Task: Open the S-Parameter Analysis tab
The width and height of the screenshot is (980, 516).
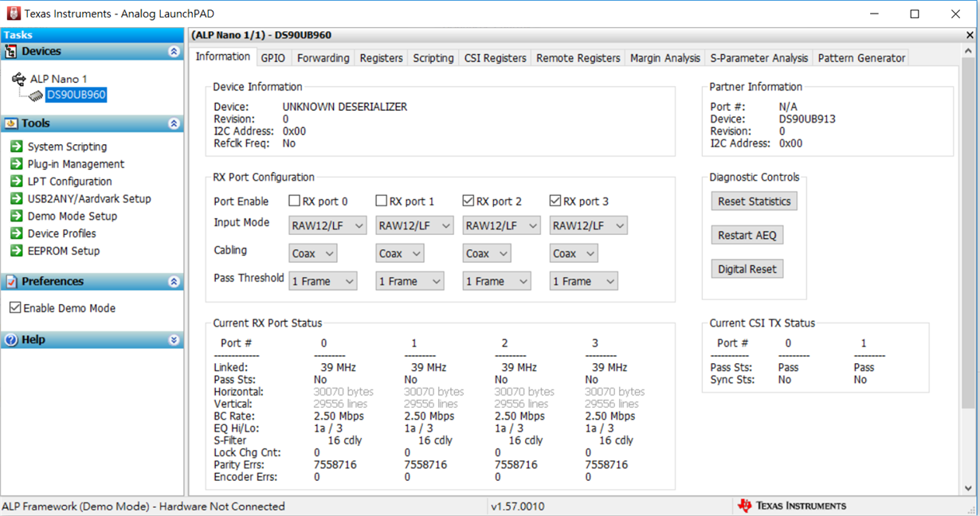Action: (759, 58)
